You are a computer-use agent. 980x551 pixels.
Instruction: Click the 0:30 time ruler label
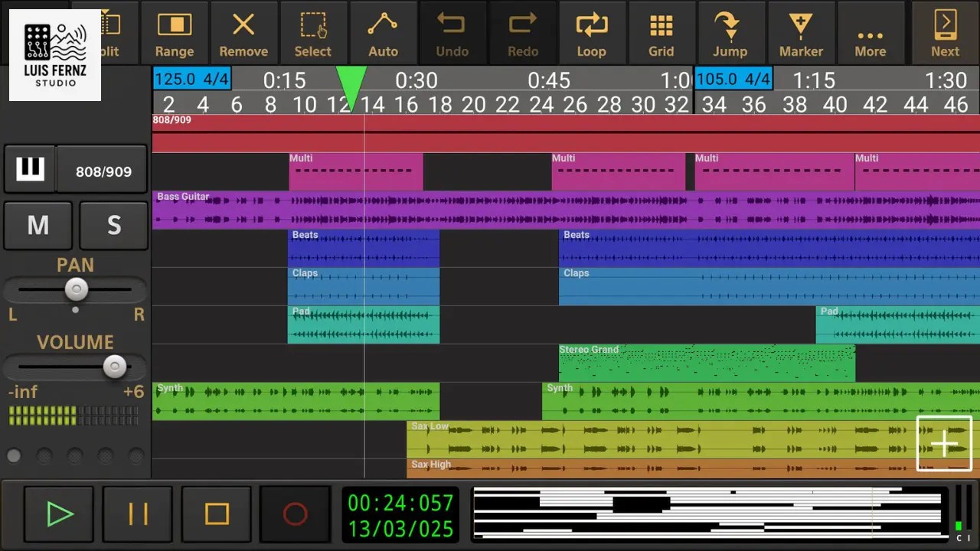coord(416,80)
